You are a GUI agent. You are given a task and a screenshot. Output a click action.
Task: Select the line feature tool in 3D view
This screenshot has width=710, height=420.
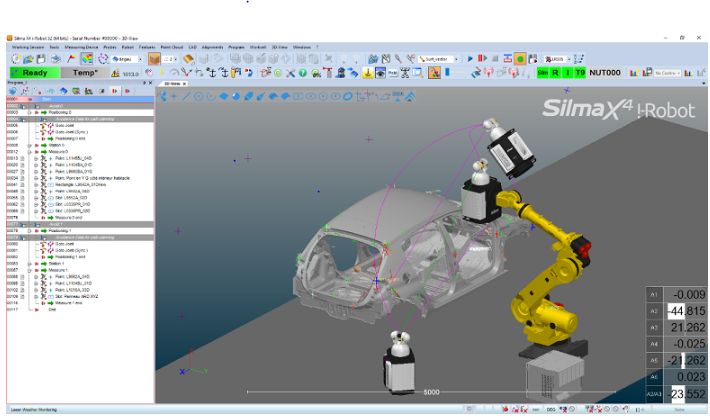point(187,96)
